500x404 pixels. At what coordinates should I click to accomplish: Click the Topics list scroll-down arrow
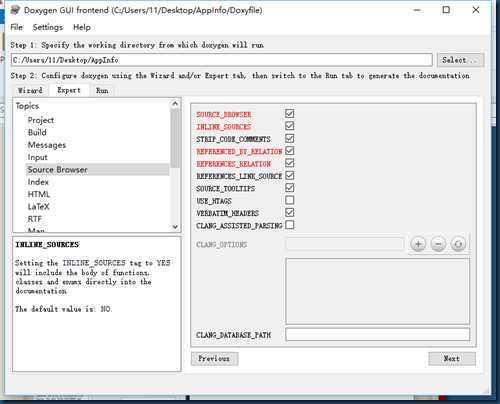tap(175, 227)
